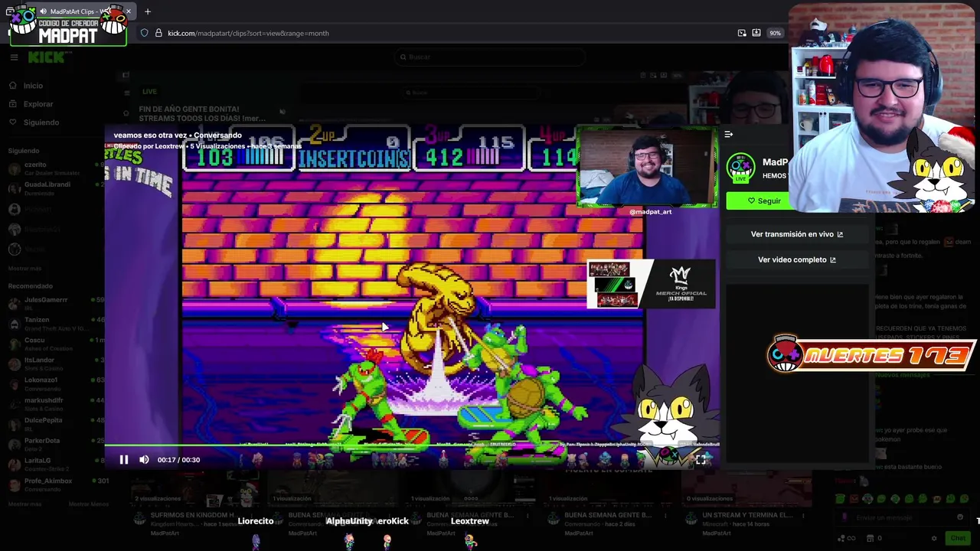Expand Mostrar más under Siguiendo list
Screen dimensions: 980x551
24,269
